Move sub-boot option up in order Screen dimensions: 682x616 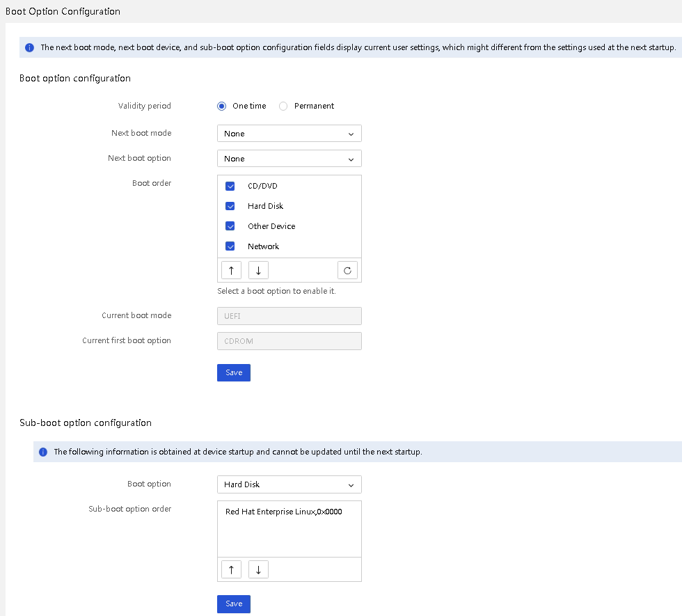(231, 569)
